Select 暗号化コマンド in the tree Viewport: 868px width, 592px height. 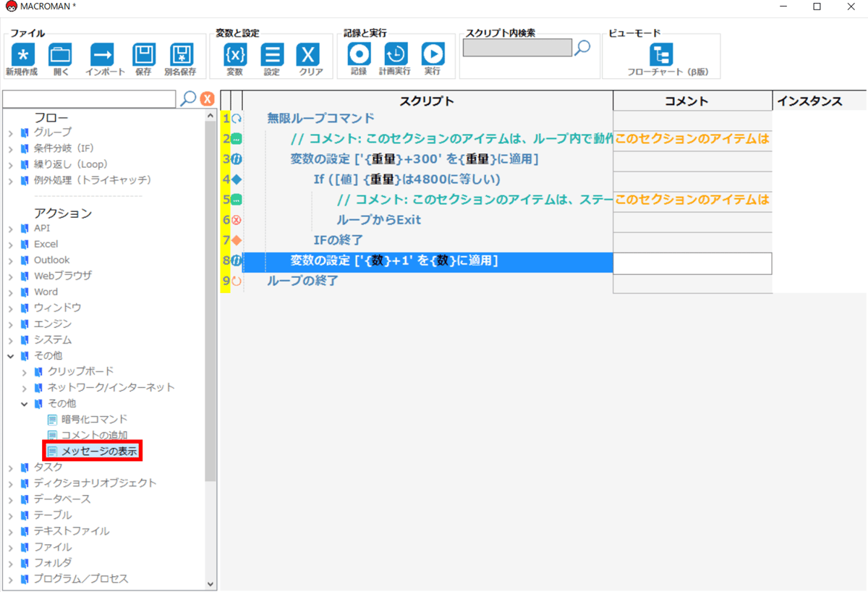94,419
